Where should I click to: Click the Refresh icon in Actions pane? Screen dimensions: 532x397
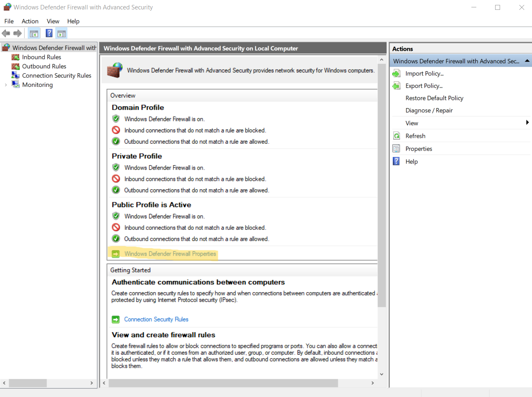click(396, 136)
